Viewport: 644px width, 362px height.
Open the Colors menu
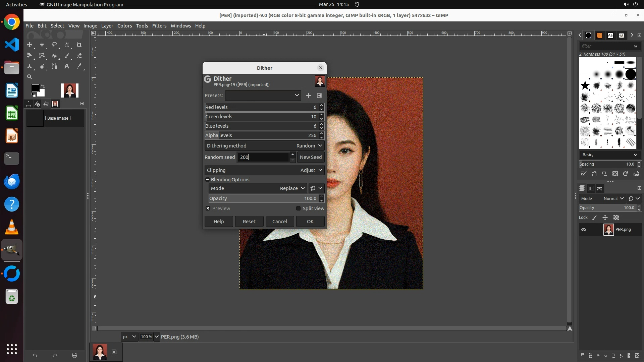tap(124, 26)
